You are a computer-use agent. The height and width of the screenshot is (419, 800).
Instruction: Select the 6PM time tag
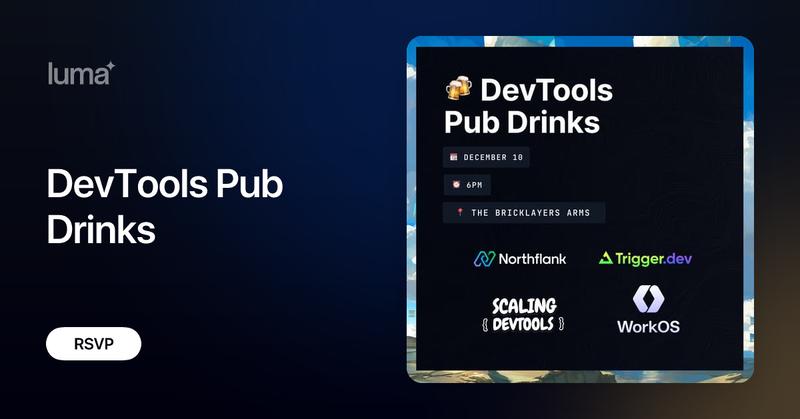[468, 185]
